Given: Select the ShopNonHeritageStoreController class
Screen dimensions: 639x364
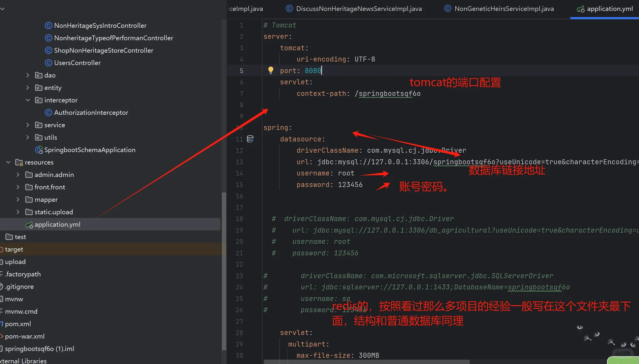Looking at the screenshot, I should coord(103,50).
